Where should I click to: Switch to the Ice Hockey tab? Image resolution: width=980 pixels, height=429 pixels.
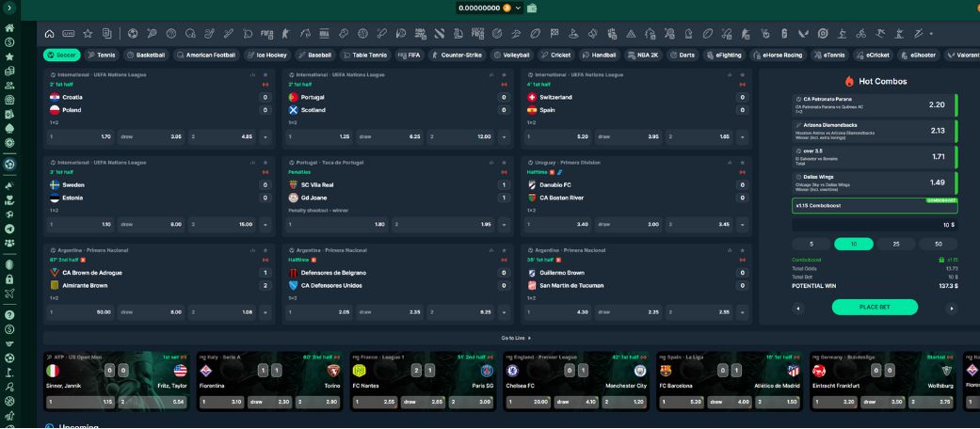coord(267,55)
